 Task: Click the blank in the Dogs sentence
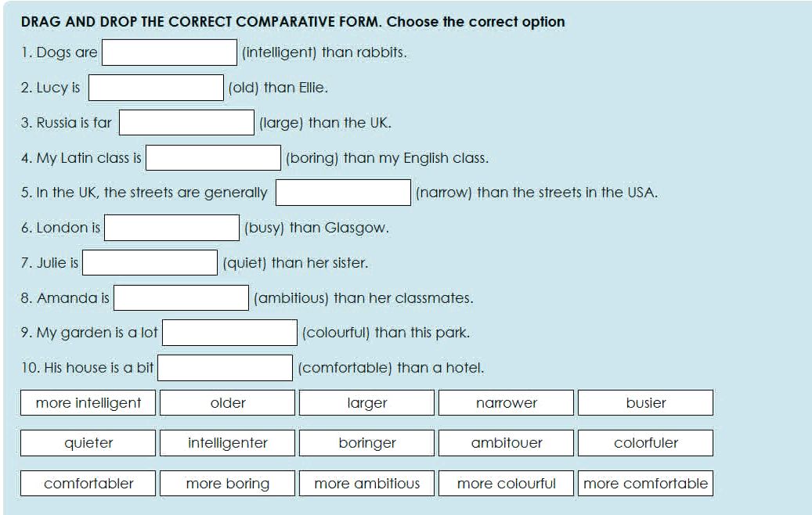(168, 52)
